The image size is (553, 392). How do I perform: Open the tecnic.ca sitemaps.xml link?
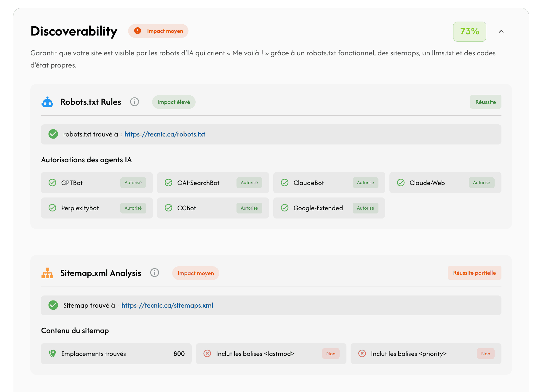click(x=167, y=305)
